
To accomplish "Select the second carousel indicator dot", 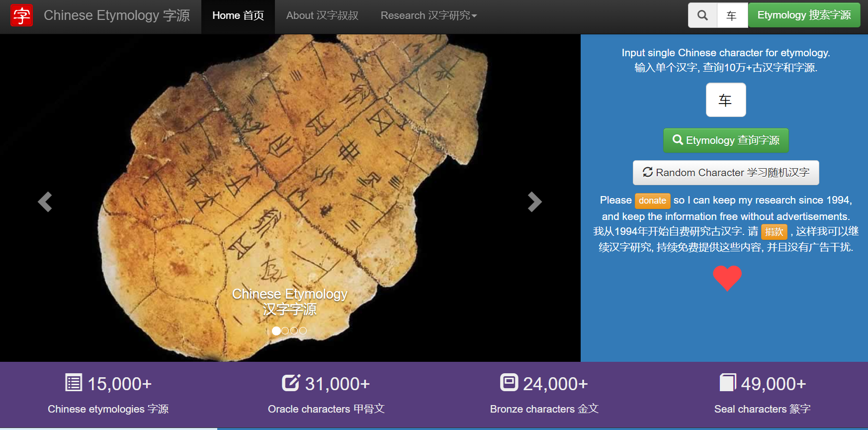I will (x=285, y=330).
